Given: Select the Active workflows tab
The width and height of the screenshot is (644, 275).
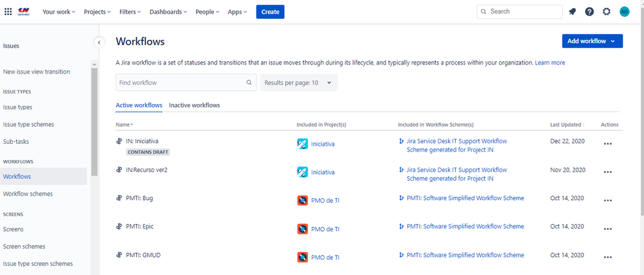Looking at the screenshot, I should click(139, 105).
